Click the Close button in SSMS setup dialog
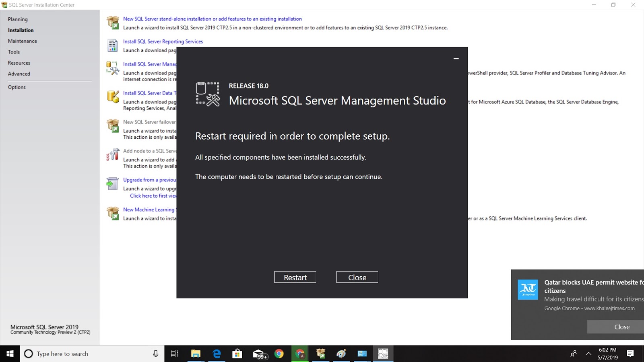This screenshot has height=362, width=644. (x=357, y=277)
